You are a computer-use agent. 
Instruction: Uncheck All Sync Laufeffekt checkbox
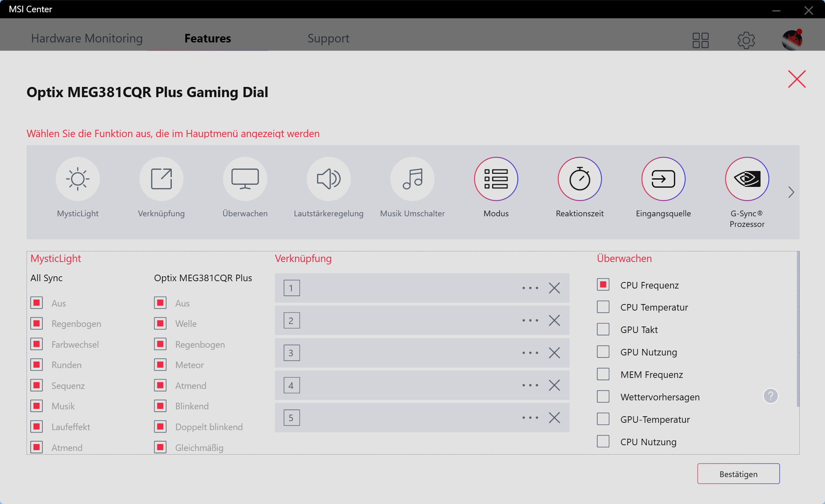click(37, 427)
